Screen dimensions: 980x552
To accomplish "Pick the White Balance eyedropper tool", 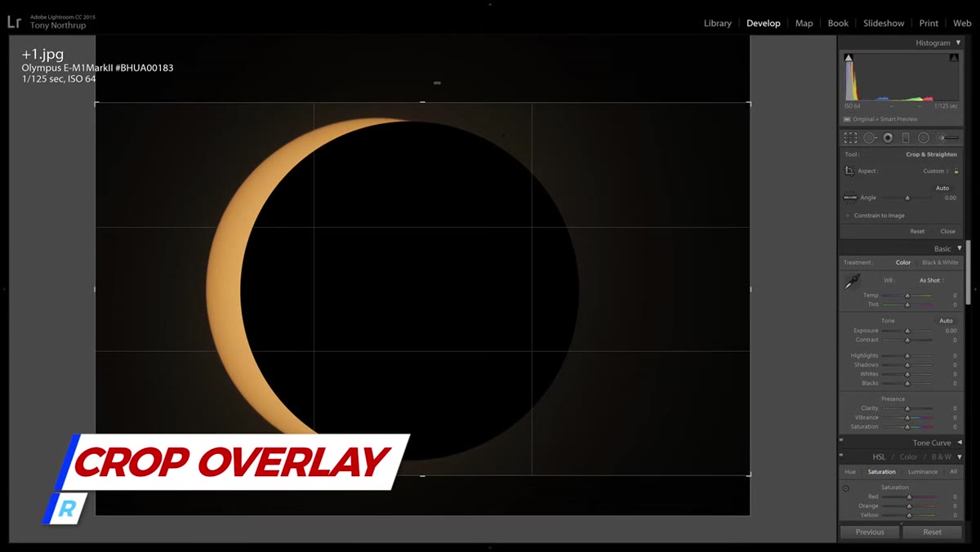I will tap(852, 282).
